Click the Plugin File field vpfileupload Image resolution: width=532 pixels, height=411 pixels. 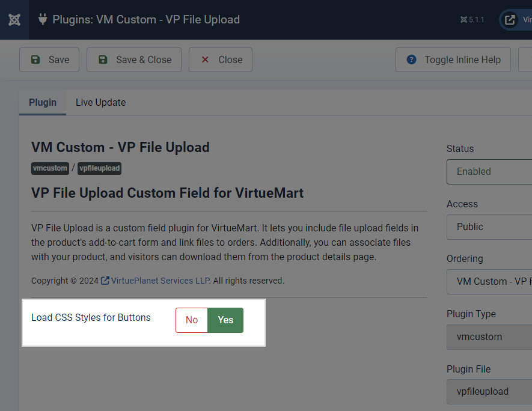click(489, 392)
